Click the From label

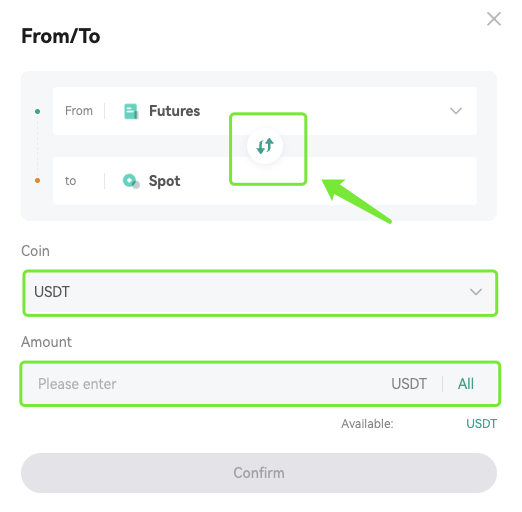pyautogui.click(x=79, y=111)
